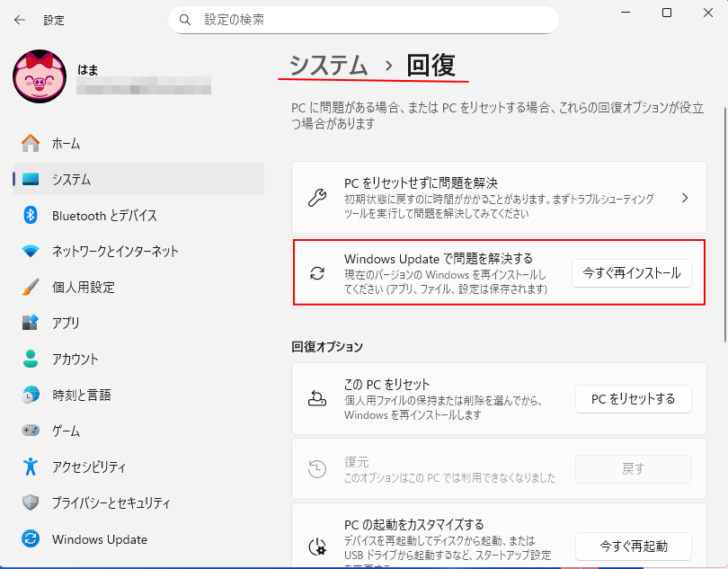The image size is (728, 569).
Task: Go to 個人用設定 settings
Action: click(138, 287)
